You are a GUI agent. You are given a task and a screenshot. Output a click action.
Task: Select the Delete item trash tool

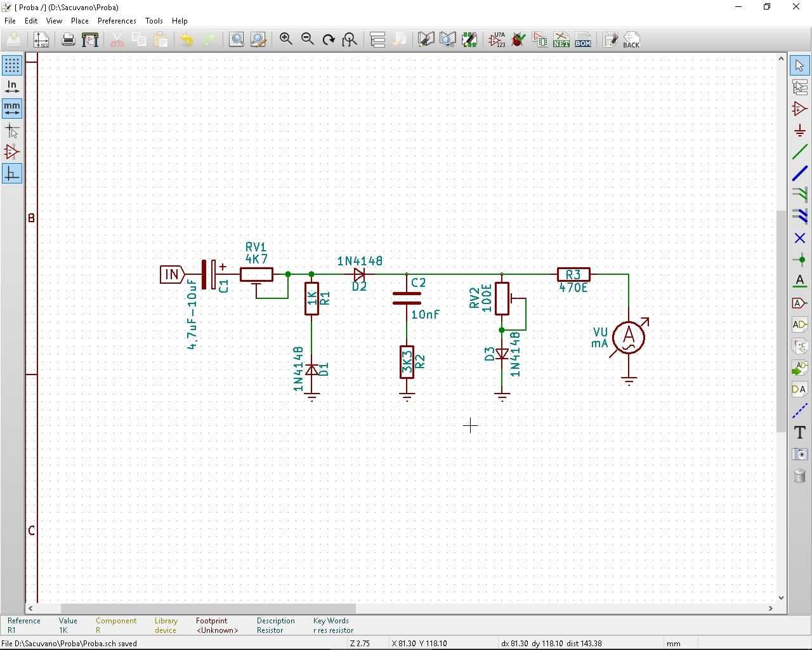800,475
